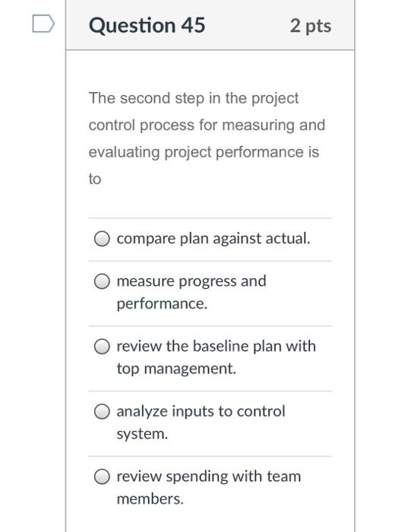Click the 'Question 45' header title
Viewport: 414px width, 532px height.
(147, 25)
